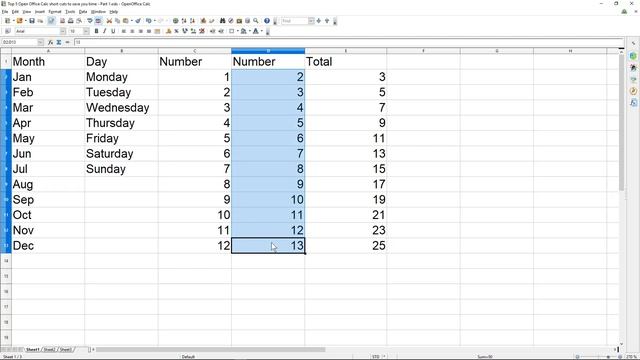
Task: Insert a hyperlink using the toolbar icon
Action: click(x=176, y=21)
